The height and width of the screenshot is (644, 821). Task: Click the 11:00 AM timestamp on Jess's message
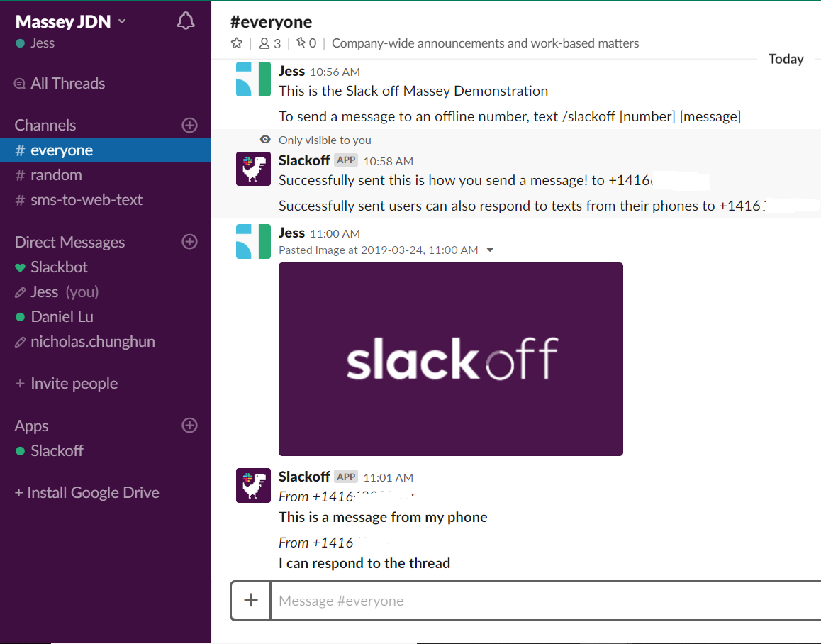point(335,234)
